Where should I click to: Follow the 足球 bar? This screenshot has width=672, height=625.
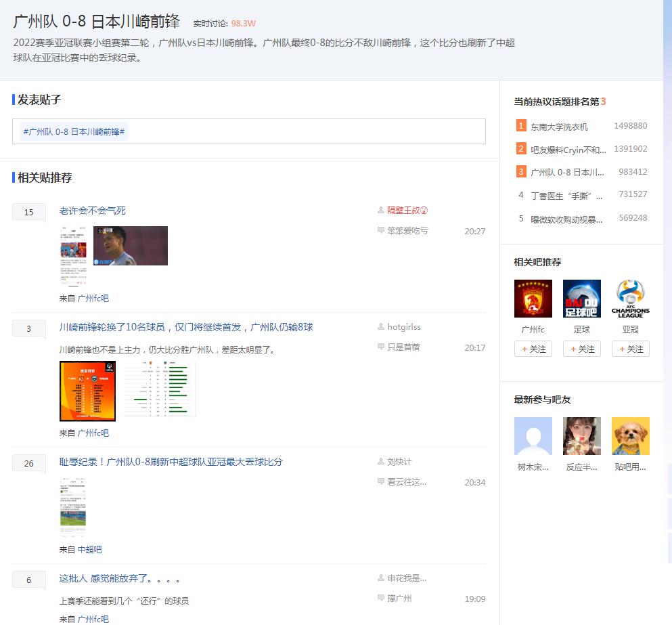click(581, 349)
